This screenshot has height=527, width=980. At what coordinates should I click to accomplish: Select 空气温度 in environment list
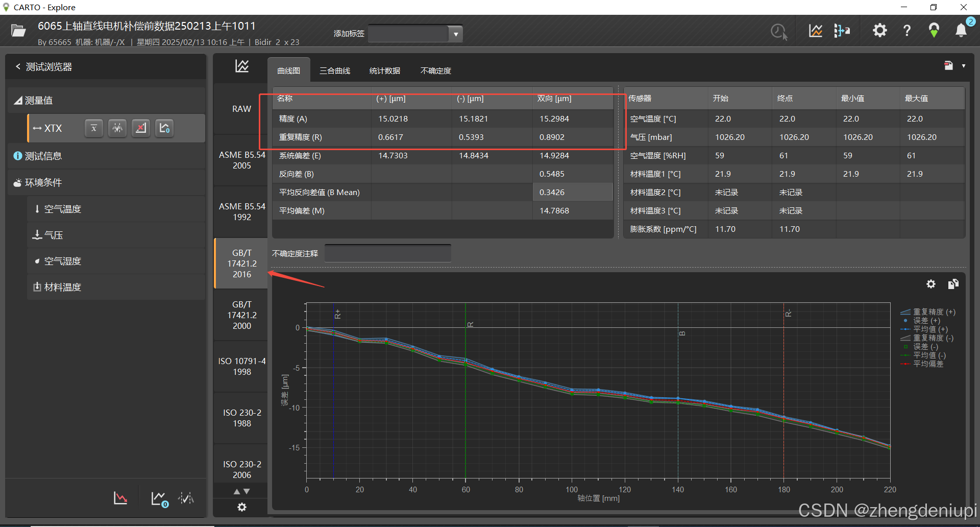point(116,209)
